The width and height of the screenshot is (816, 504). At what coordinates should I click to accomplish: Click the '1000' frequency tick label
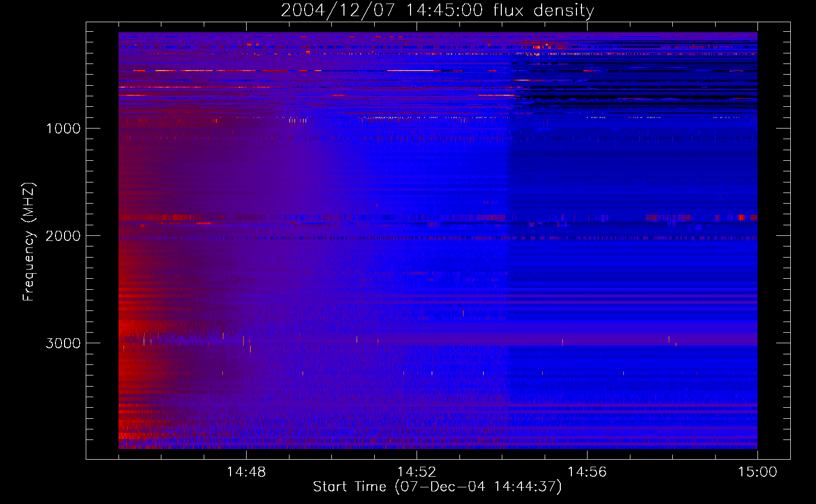[63, 129]
